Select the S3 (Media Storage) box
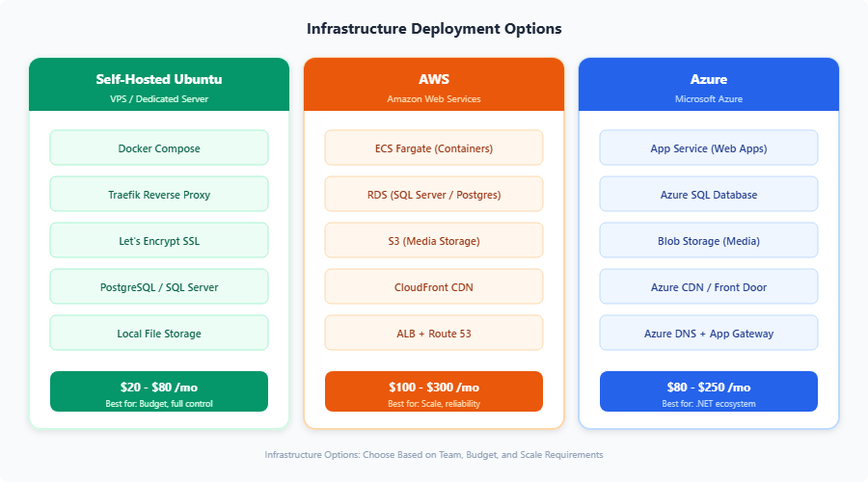The height and width of the screenshot is (482, 868). [434, 240]
